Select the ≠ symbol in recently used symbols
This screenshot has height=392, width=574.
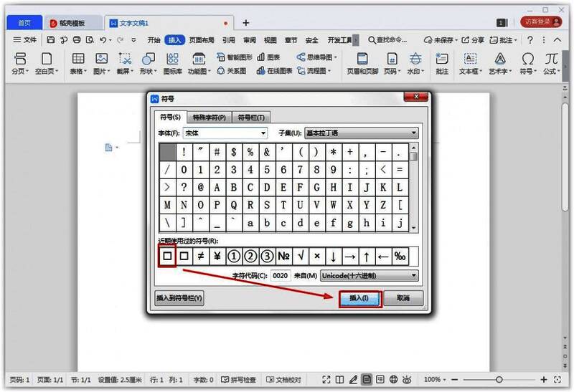(200, 256)
